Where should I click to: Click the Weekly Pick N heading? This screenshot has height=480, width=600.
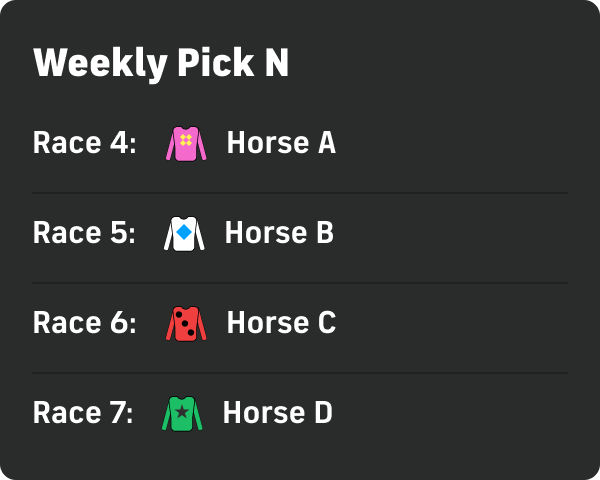[x=161, y=64]
